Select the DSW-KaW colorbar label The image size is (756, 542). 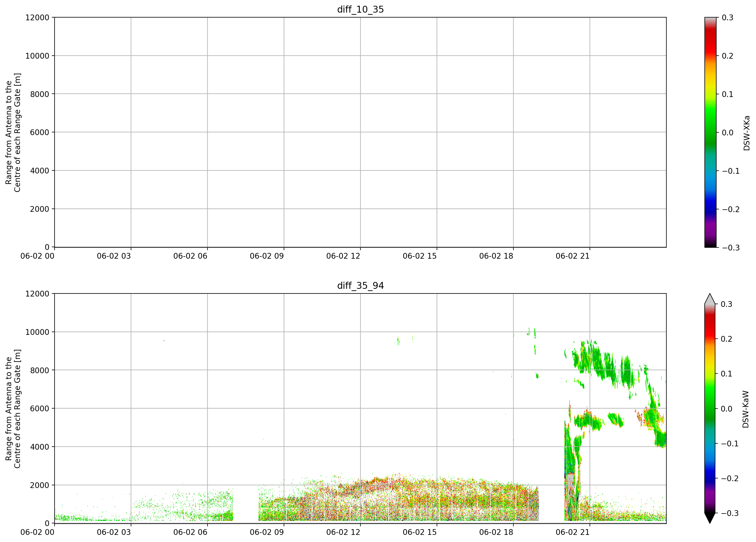(746, 409)
